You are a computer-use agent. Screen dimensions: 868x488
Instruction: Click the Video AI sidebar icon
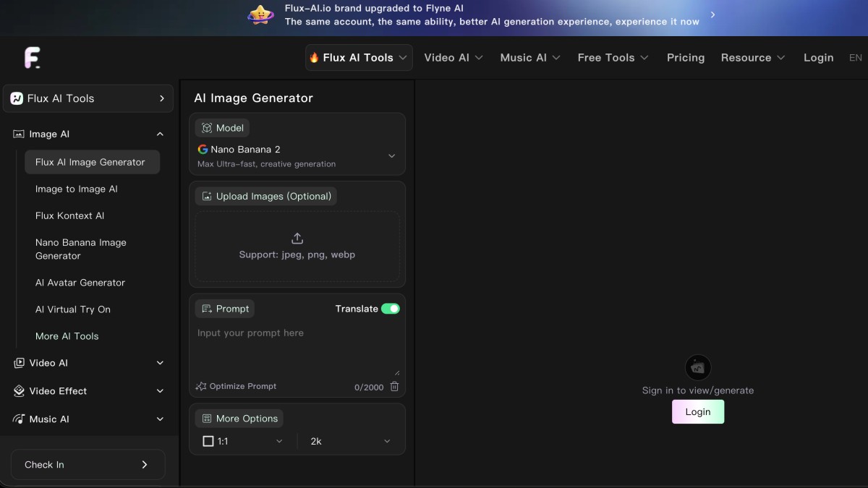(19, 363)
